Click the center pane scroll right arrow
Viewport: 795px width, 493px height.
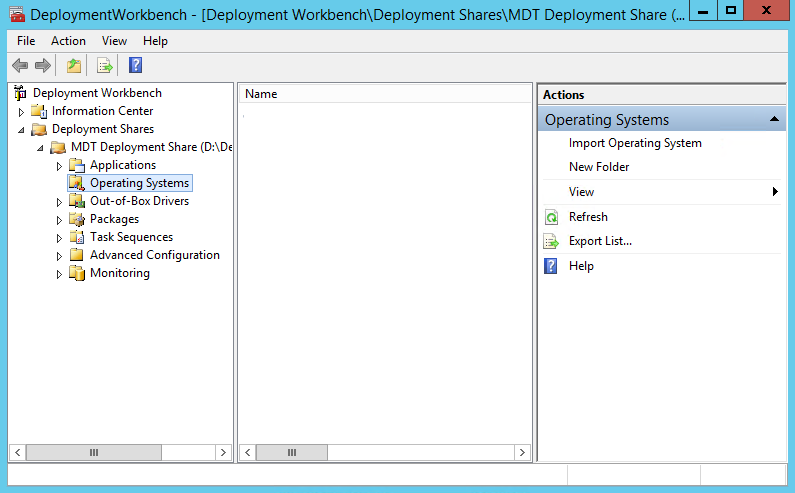[522, 452]
